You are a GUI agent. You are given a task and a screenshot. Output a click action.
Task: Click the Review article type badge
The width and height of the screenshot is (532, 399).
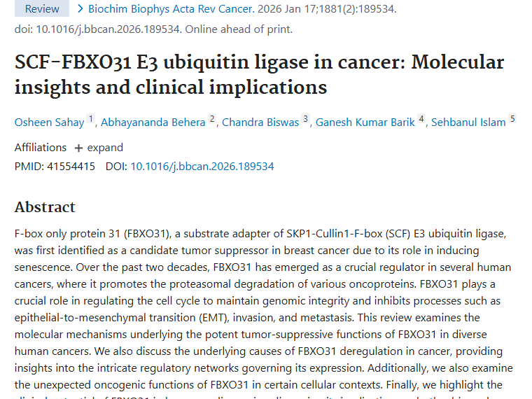pyautogui.click(x=42, y=9)
